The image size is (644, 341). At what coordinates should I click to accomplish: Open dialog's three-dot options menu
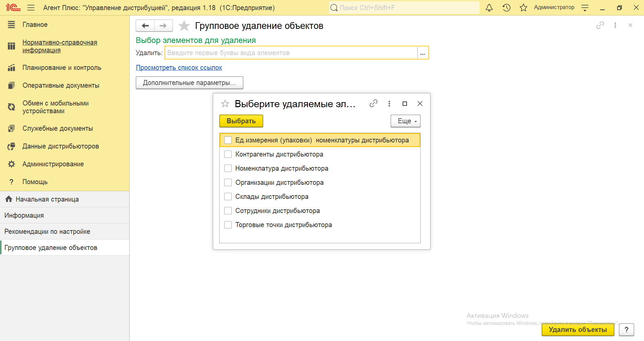[x=389, y=103]
